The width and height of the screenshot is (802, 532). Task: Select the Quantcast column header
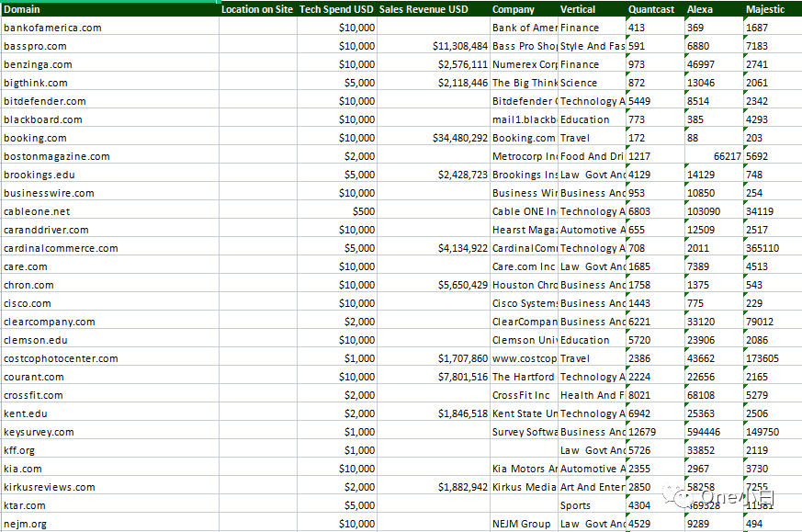coord(651,9)
